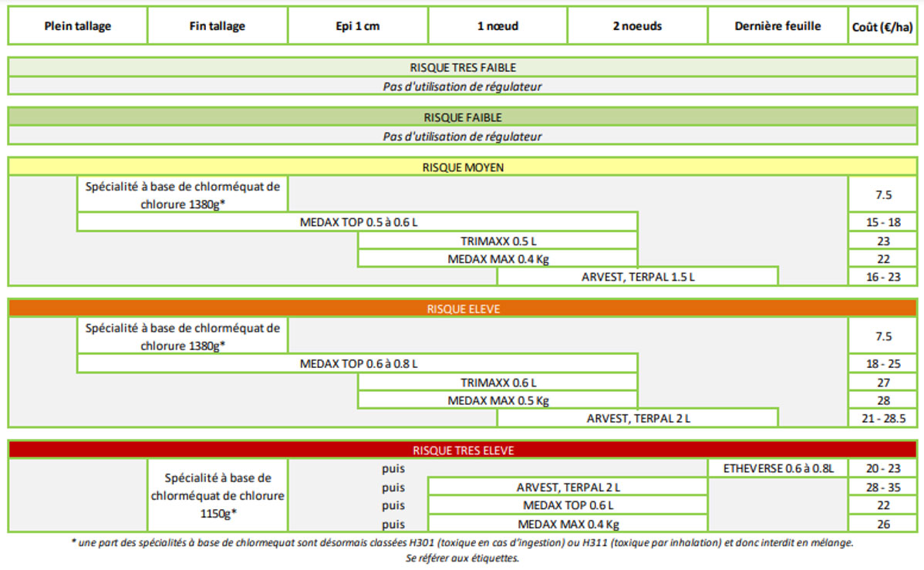Select the 'MEDAX MAX 0.5 Kg' cell

click(x=498, y=400)
